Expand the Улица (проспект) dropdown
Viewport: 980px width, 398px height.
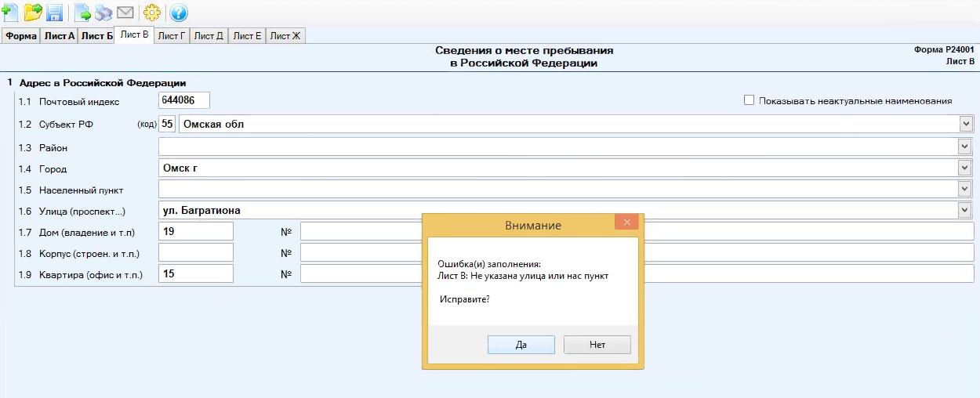965,210
